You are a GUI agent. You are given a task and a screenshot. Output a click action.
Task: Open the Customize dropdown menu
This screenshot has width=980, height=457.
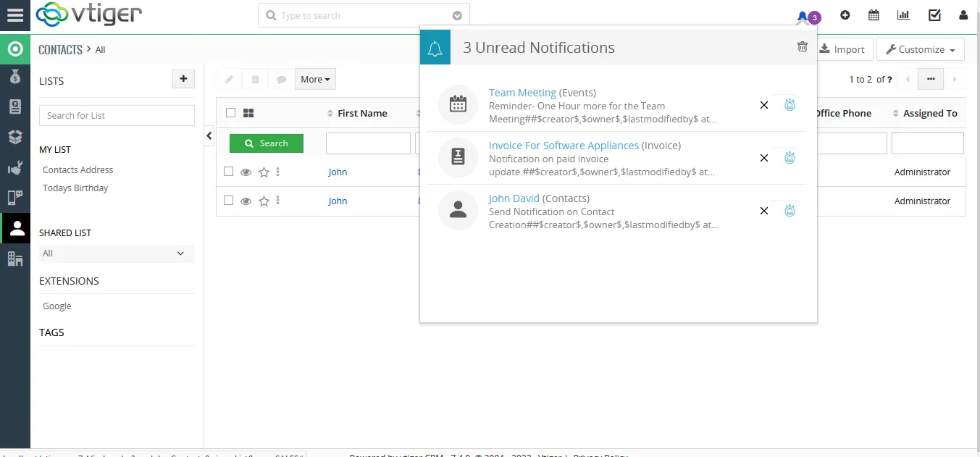pos(920,49)
